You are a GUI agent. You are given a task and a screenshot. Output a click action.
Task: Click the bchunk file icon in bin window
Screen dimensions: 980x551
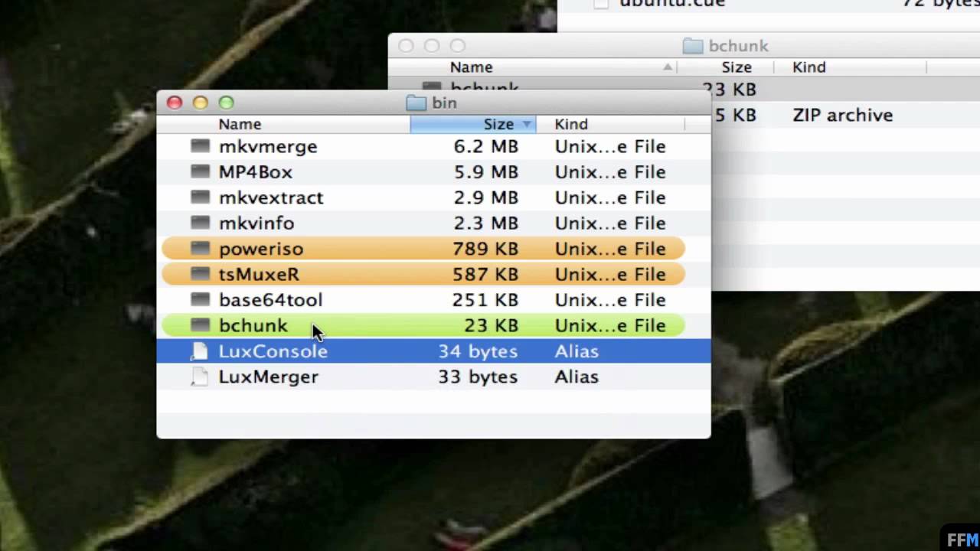tap(201, 325)
